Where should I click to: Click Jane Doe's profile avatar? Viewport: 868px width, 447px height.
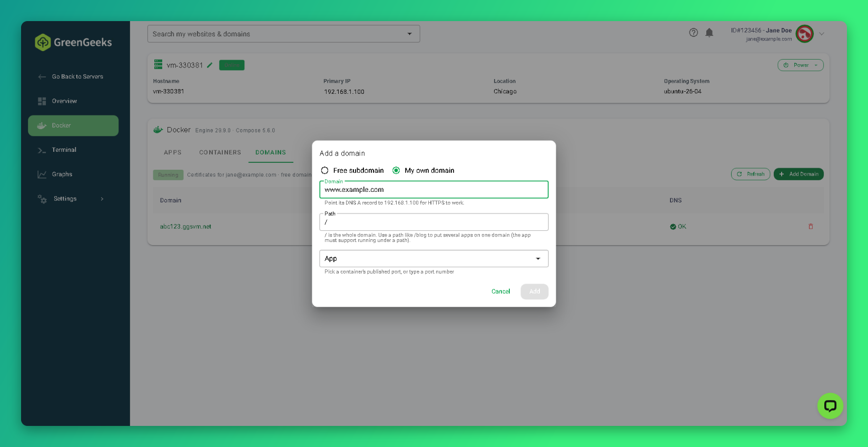[804, 34]
